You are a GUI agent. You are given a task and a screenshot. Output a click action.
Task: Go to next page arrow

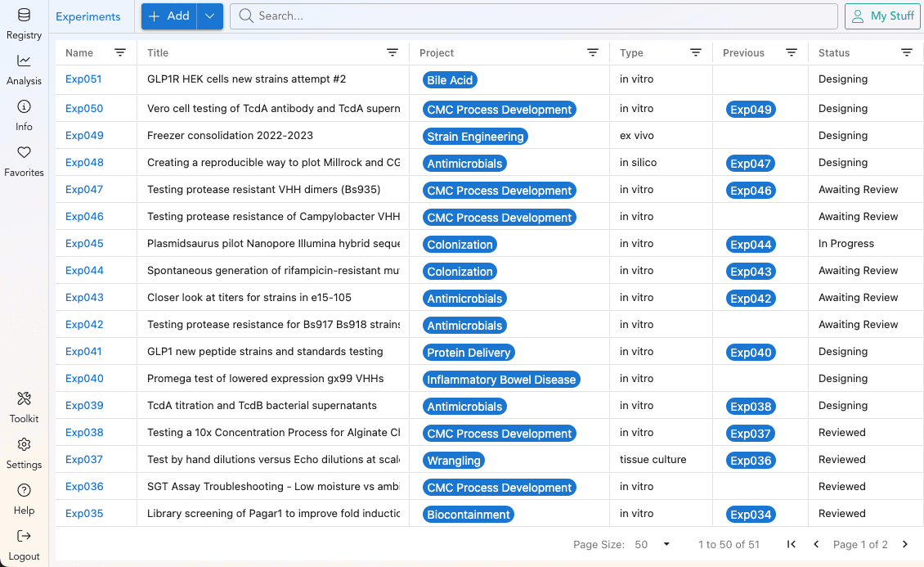(x=905, y=545)
